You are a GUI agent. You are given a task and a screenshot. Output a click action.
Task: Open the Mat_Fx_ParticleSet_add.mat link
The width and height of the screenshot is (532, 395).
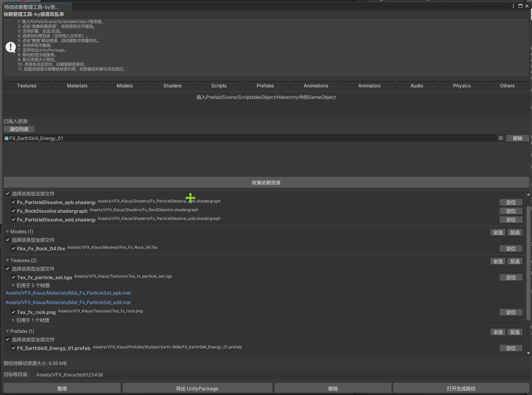68,302
